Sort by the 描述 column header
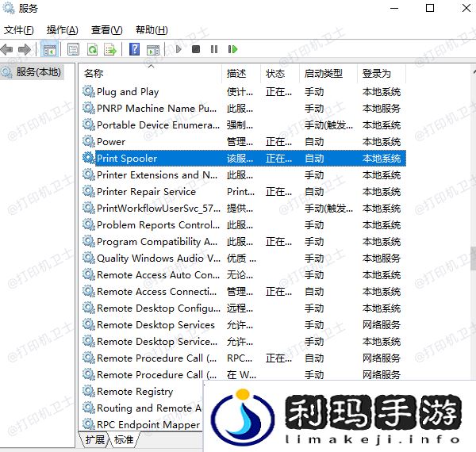The height and width of the screenshot is (452, 476). 241,74
